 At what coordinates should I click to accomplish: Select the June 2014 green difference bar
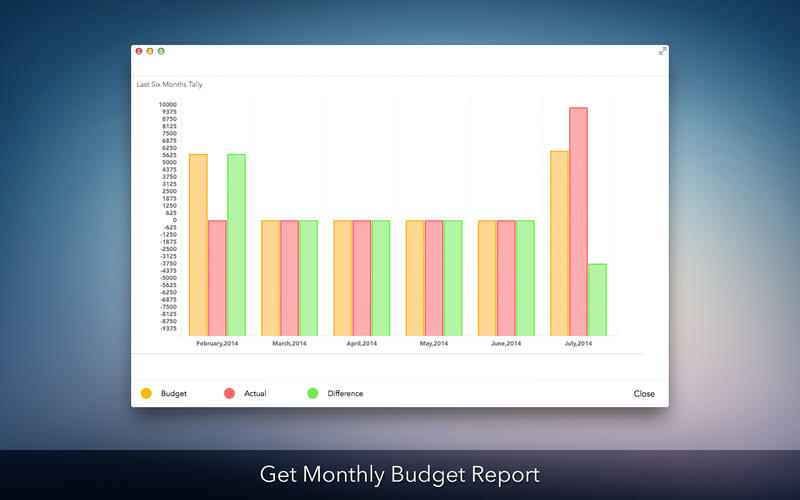[x=525, y=278]
